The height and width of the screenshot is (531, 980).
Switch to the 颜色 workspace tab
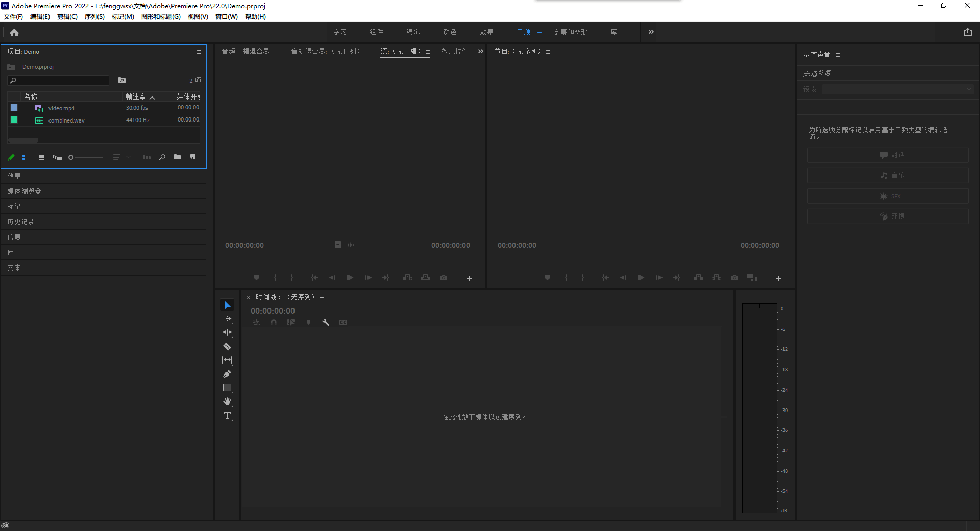pyautogui.click(x=450, y=32)
